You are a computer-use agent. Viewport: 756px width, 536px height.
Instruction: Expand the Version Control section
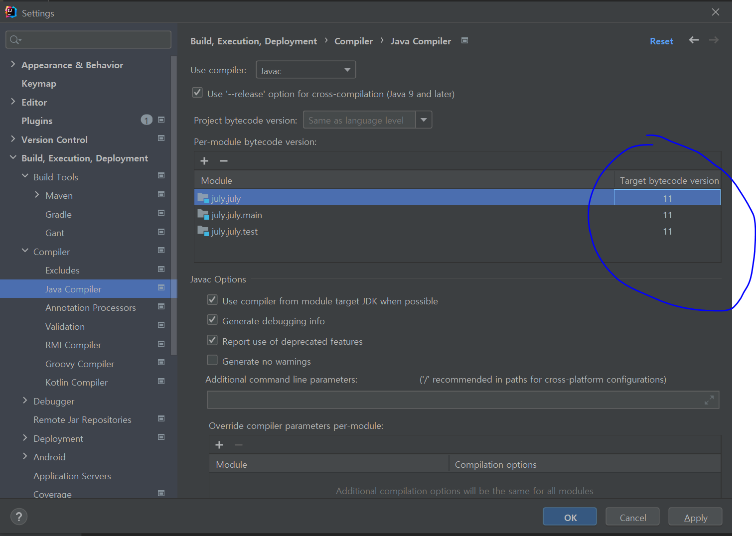point(13,139)
